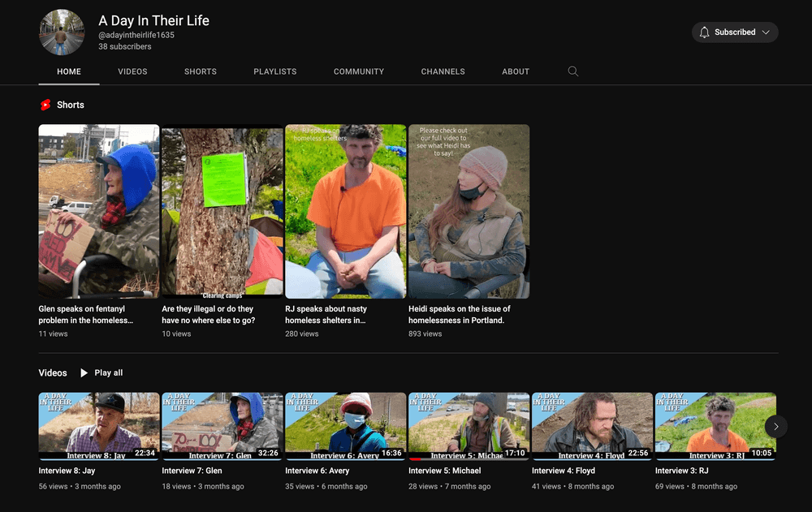Expand more video options for Interview 8

(x=153, y=471)
